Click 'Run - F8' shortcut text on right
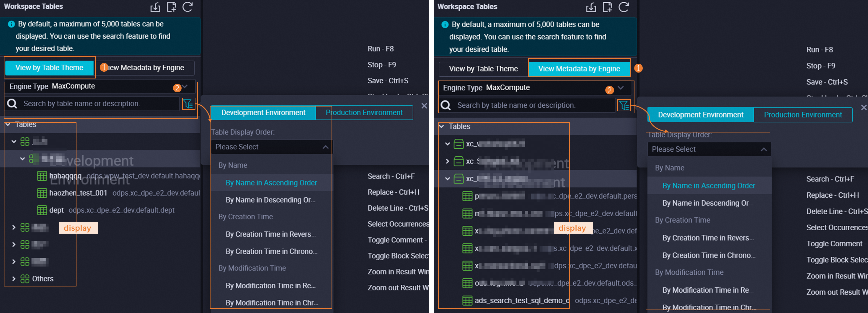 point(820,50)
